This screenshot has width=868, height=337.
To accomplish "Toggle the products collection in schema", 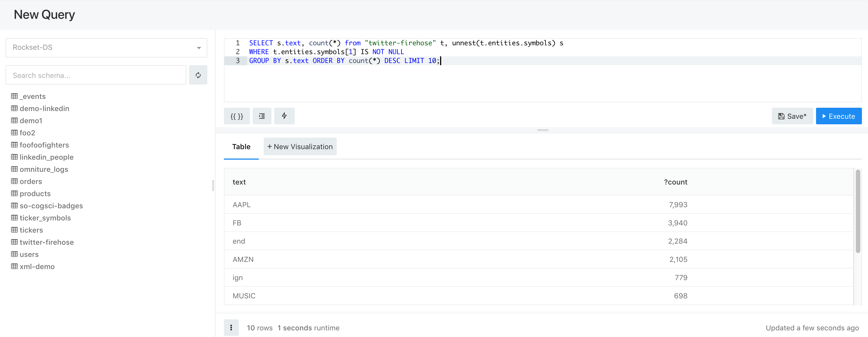I will tap(35, 193).
